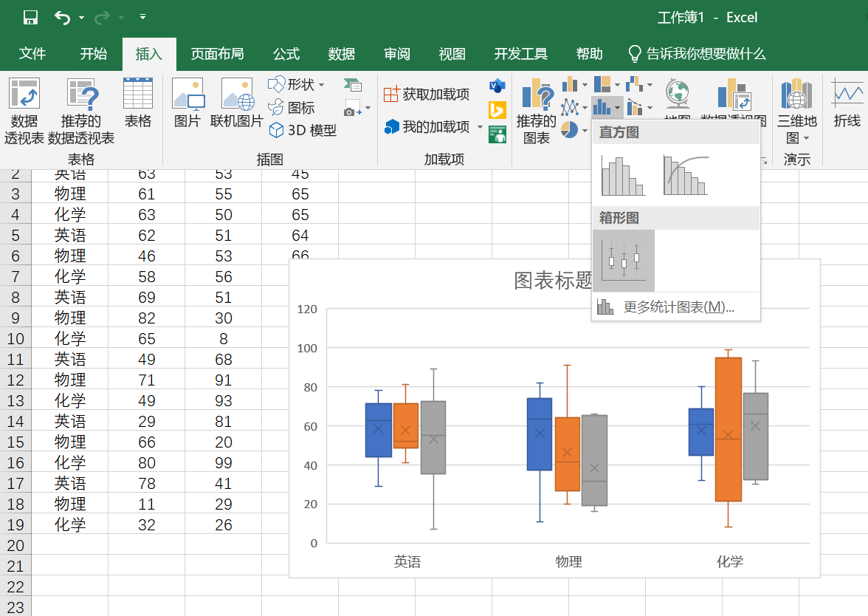Select the 英语 cell in row 14

tap(69, 421)
